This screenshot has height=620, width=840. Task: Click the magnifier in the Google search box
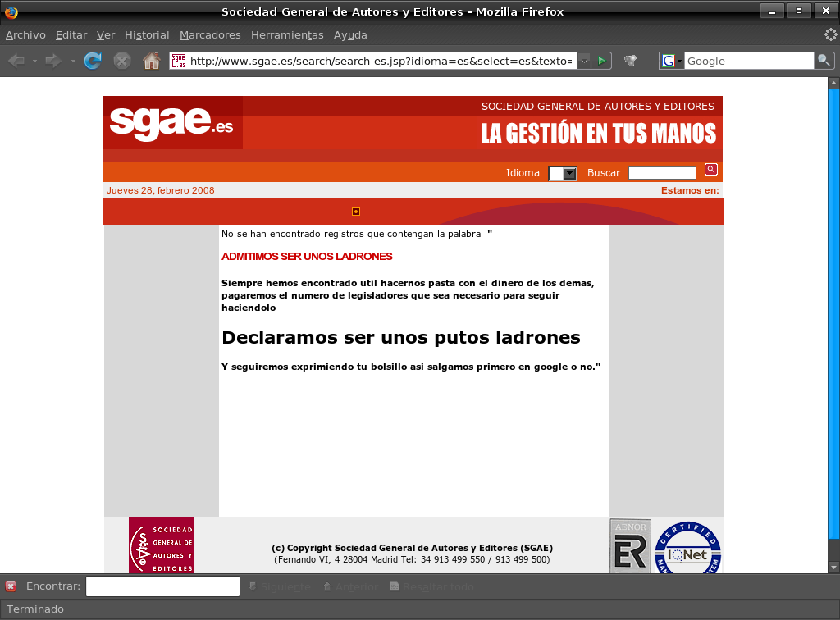(x=824, y=61)
